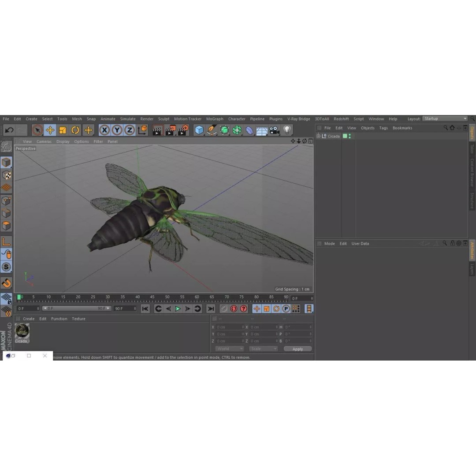Toggle Autokeying button
The image size is (476, 476).
pos(234,309)
